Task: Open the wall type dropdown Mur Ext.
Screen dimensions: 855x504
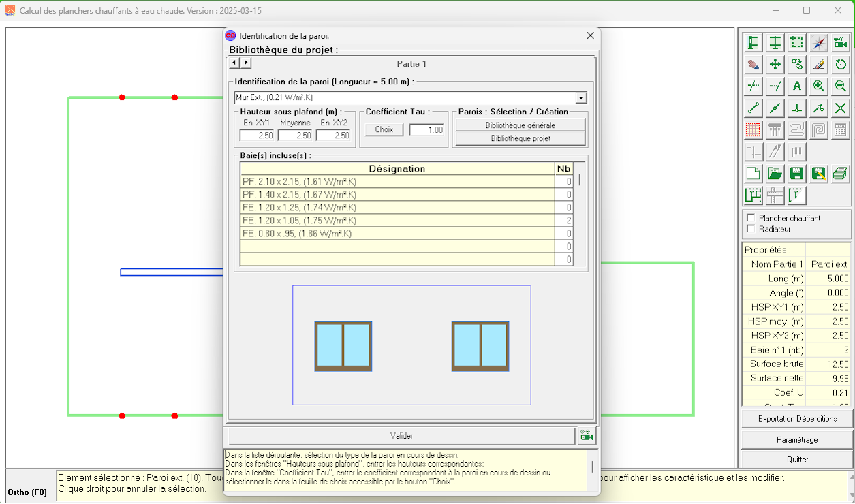Action: point(580,98)
